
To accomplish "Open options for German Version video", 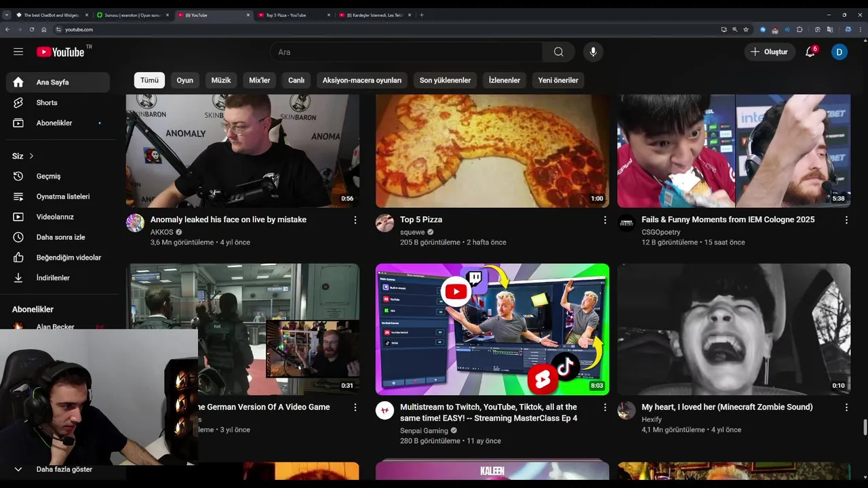I will click(355, 407).
